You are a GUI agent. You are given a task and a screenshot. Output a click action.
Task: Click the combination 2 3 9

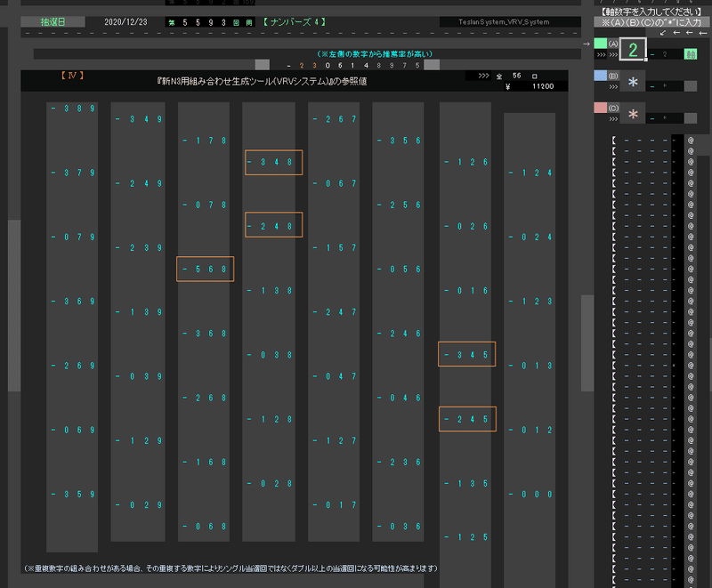pyautogui.click(x=139, y=247)
